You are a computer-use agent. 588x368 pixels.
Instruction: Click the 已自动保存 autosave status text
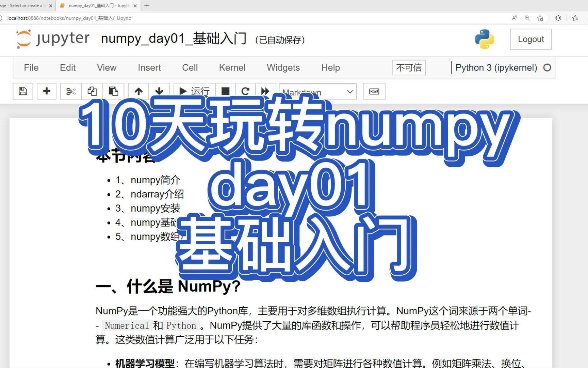point(280,40)
